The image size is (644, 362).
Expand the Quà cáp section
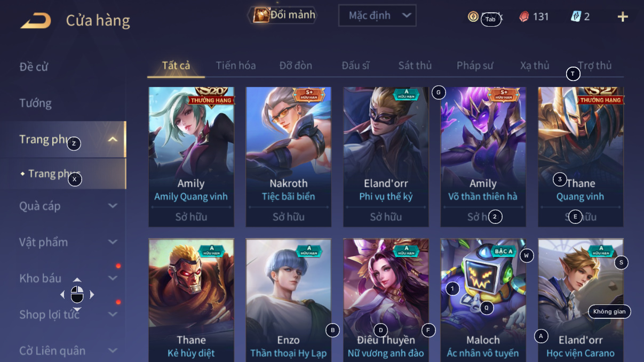[x=113, y=206]
